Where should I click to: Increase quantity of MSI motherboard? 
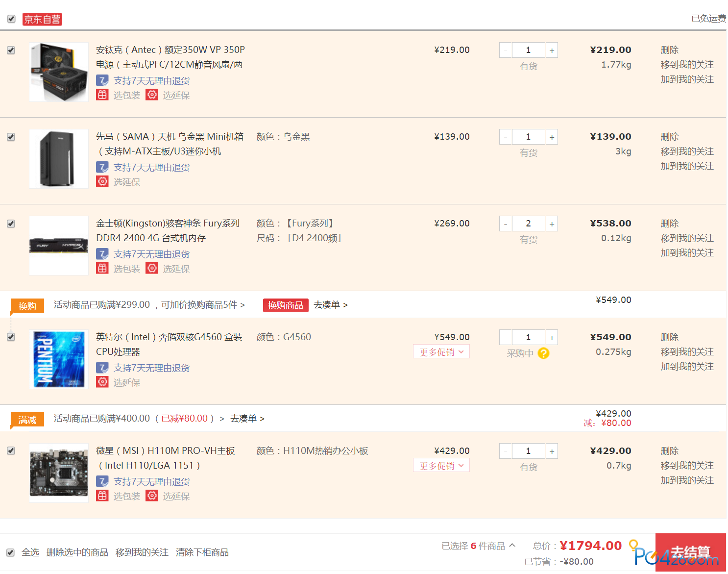click(552, 451)
